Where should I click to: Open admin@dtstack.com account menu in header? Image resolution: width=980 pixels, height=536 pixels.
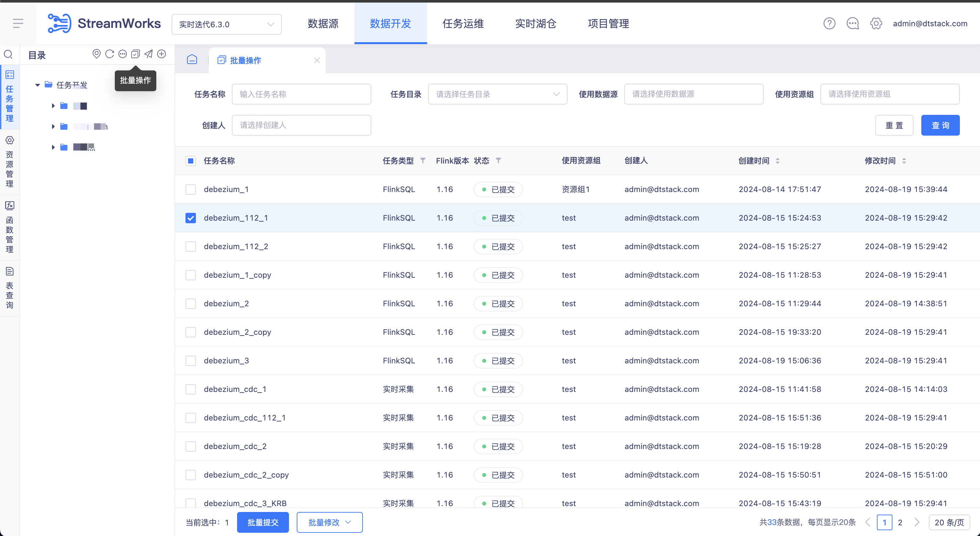(x=930, y=23)
